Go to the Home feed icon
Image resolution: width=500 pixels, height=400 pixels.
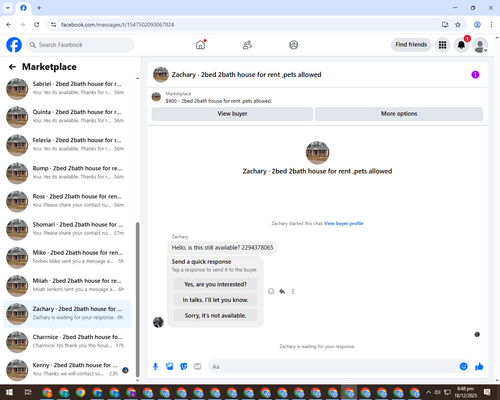pyautogui.click(x=200, y=45)
